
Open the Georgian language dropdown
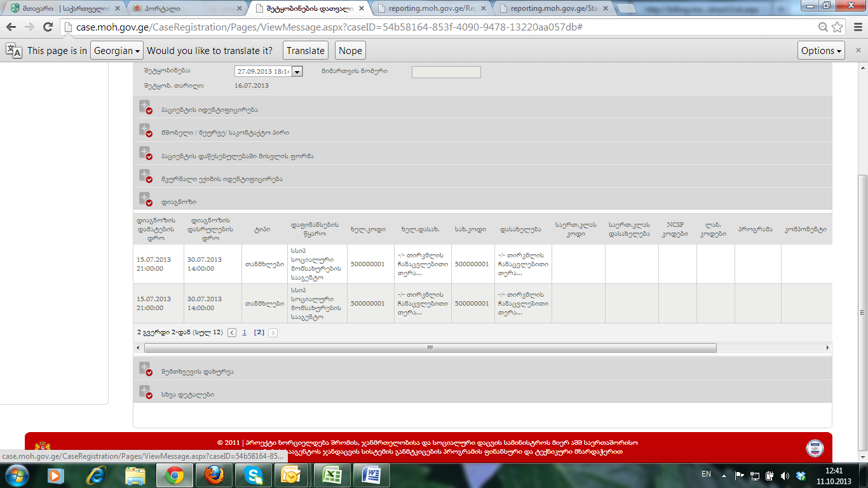(x=116, y=51)
